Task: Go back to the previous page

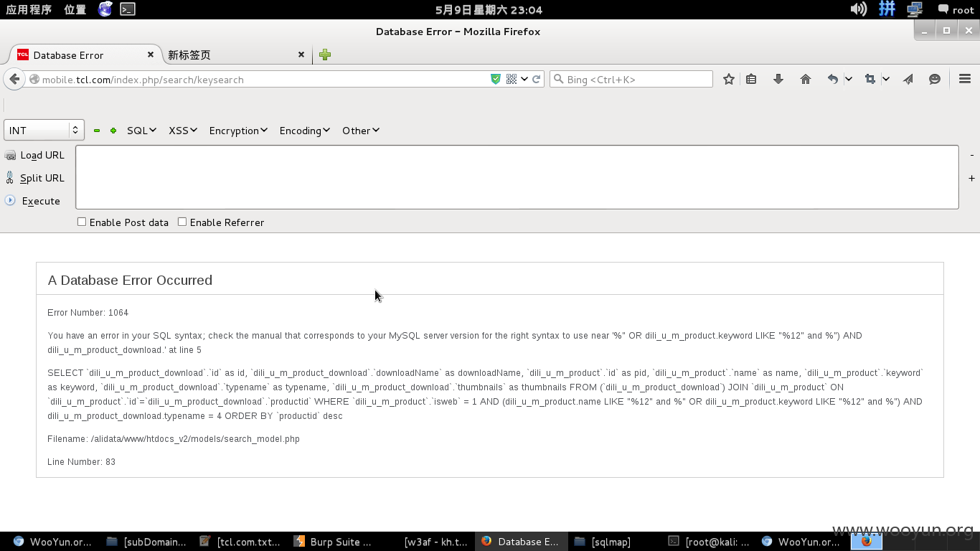Action: [14, 79]
